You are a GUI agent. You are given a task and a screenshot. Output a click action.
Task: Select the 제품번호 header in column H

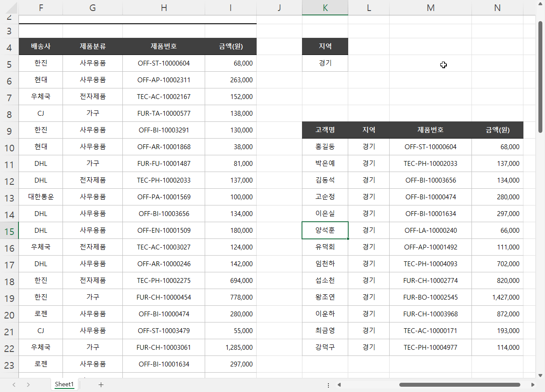(x=164, y=47)
